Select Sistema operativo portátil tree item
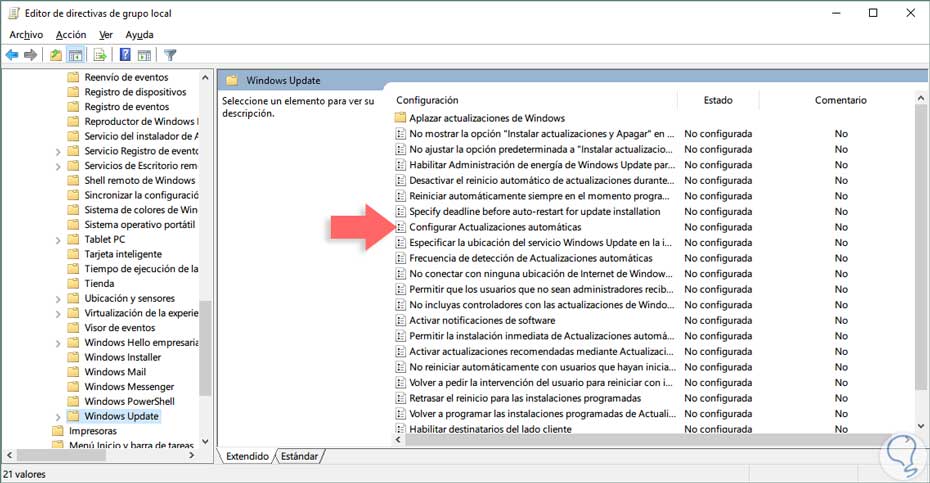This screenshot has height=483, width=930. (139, 224)
